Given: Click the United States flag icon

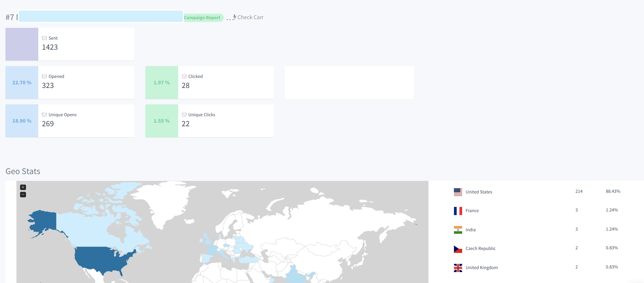Looking at the screenshot, I should click(x=457, y=191).
